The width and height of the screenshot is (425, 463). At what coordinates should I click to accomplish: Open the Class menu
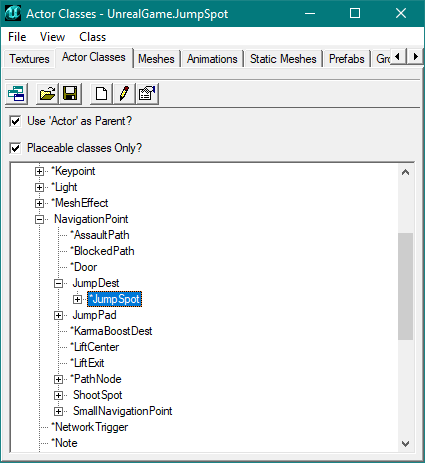(x=92, y=37)
